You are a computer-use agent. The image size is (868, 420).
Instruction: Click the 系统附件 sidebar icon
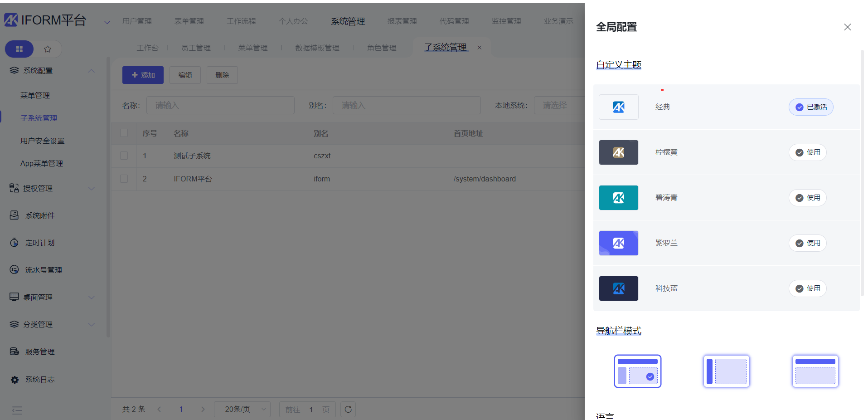(15, 215)
